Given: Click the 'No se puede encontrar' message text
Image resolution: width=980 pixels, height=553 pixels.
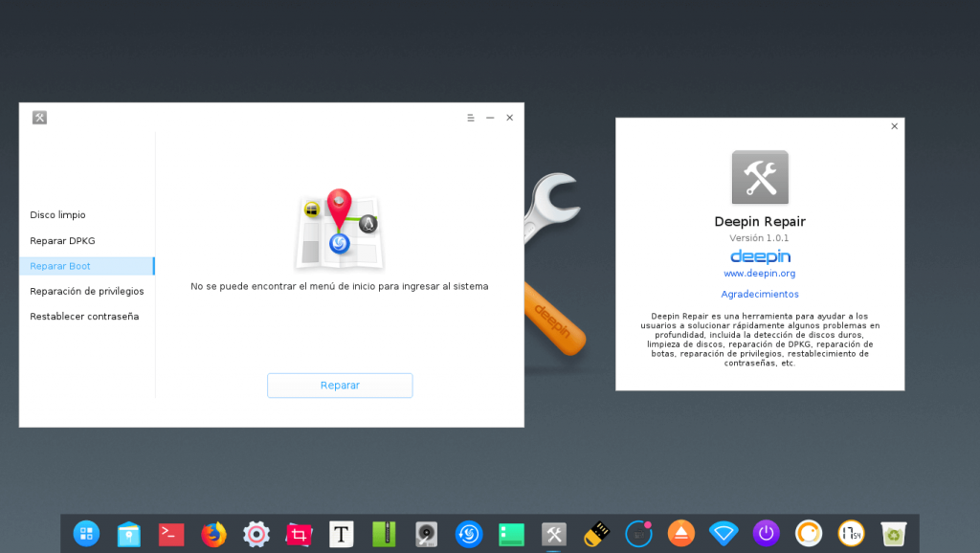Looking at the screenshot, I should click(x=340, y=286).
